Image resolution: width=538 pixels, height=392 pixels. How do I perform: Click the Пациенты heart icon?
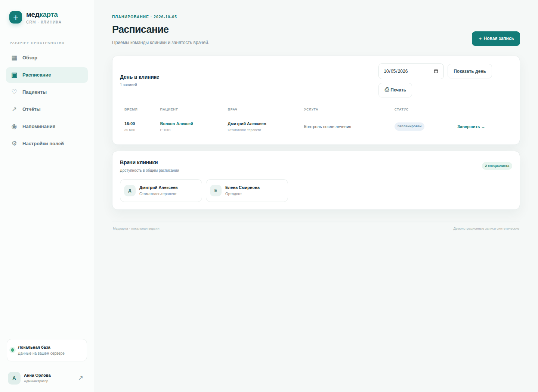[14, 92]
